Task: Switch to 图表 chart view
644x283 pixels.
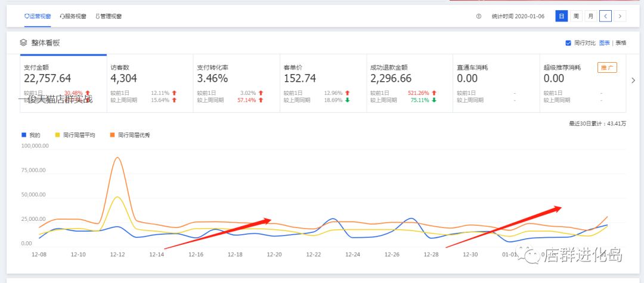Action: 604,43
